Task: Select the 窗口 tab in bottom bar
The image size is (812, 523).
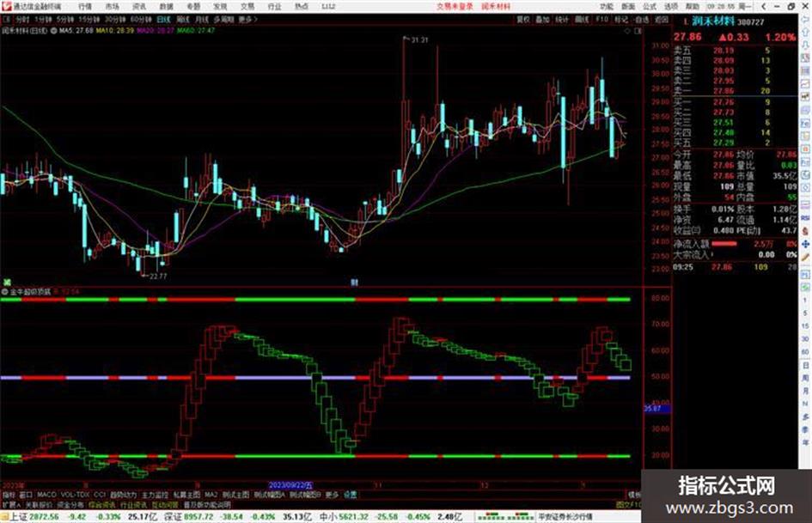Action: click(x=26, y=495)
